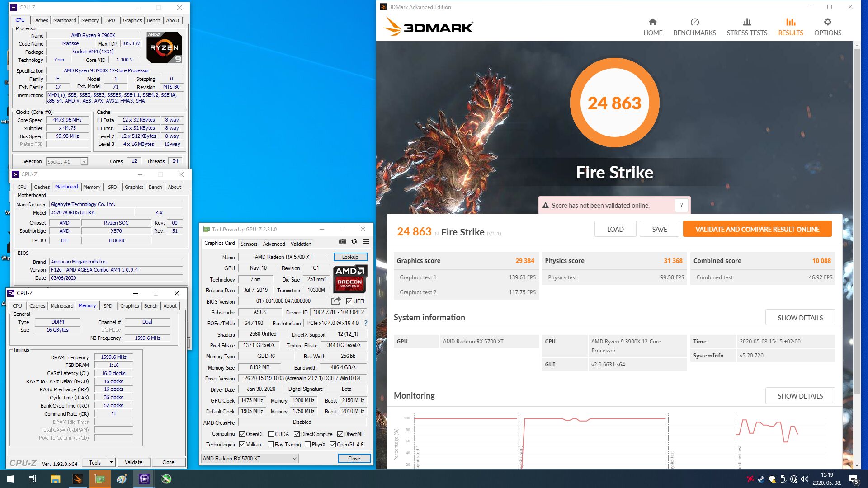Open 3DMark Home section
Viewport: 868px width, 488px height.
653,27
